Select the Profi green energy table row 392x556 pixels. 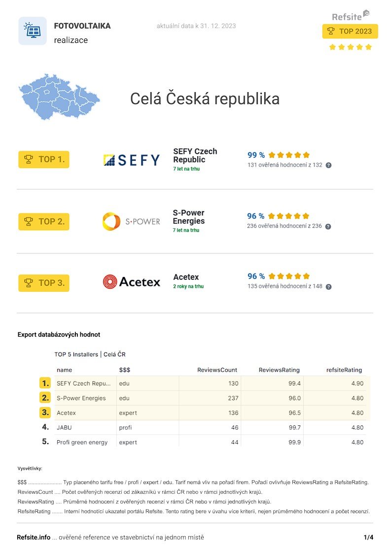tap(204, 442)
